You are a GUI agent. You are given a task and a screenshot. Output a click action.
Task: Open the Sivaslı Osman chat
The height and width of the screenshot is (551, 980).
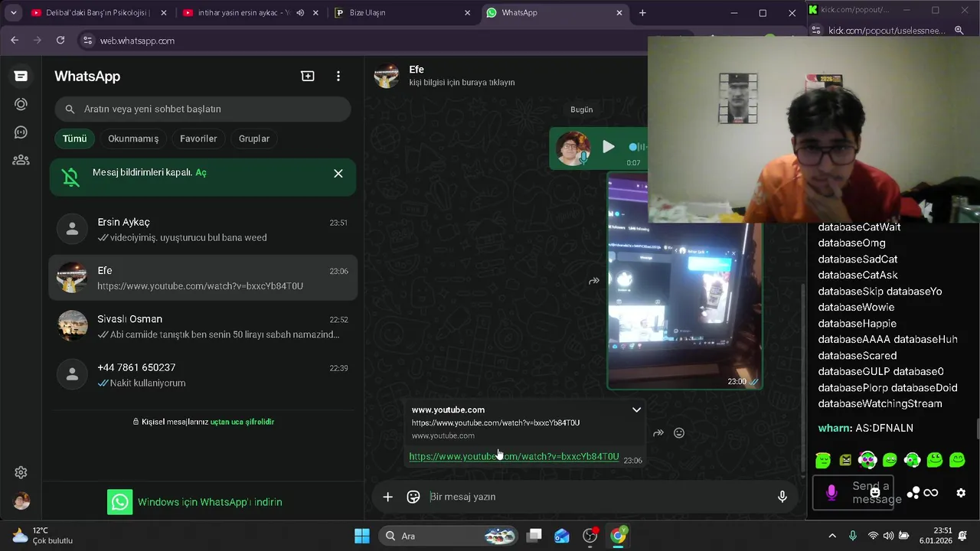click(x=203, y=326)
